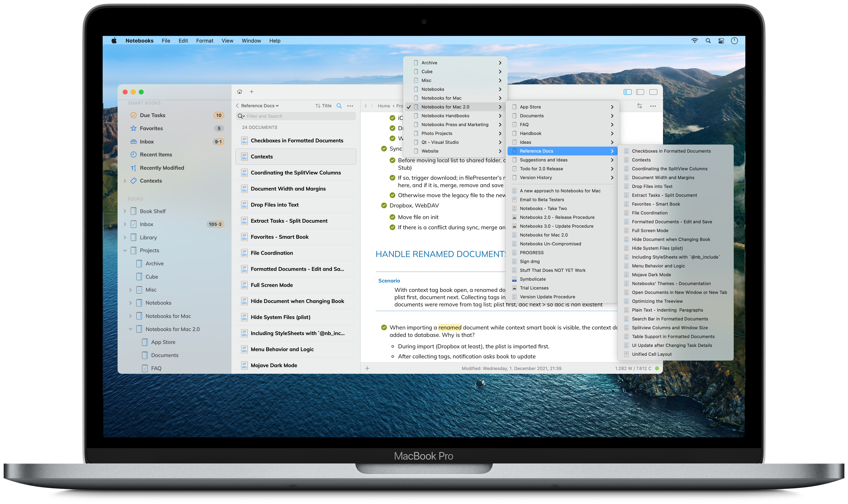Collapse the Projects book in the sidebar

(x=125, y=251)
